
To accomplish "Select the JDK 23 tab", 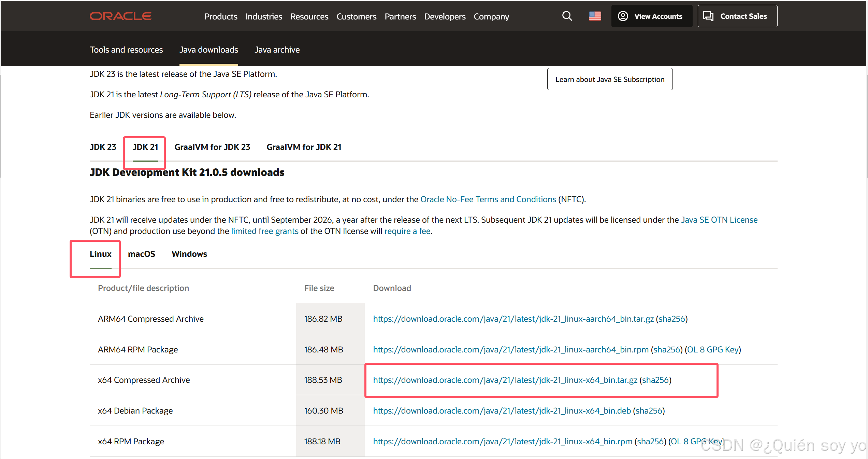I will [103, 147].
